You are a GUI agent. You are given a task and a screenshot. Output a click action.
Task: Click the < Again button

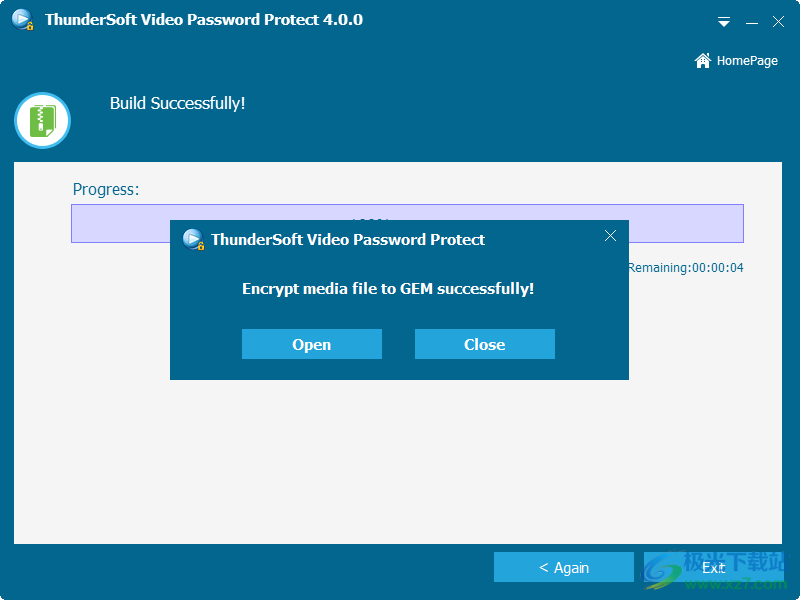564,567
